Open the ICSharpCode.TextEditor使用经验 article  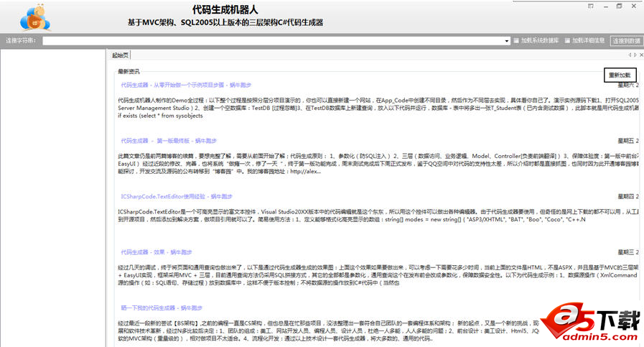click(176, 195)
